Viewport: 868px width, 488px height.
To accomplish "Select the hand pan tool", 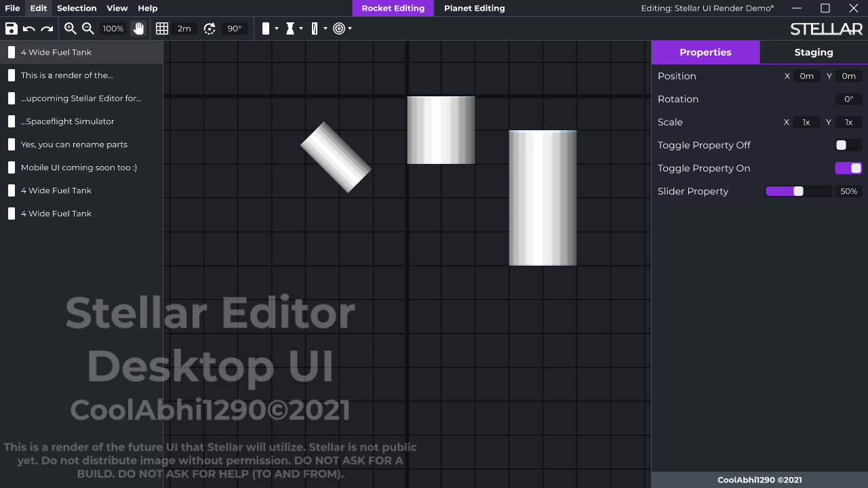I will click(139, 28).
